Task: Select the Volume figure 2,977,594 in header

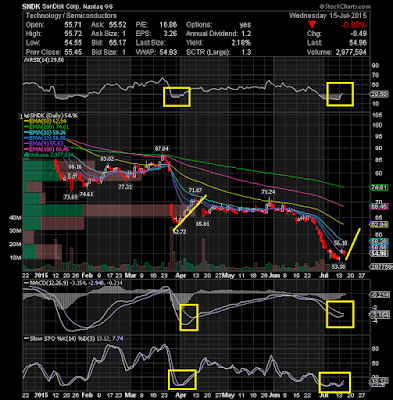Action: tap(350, 52)
